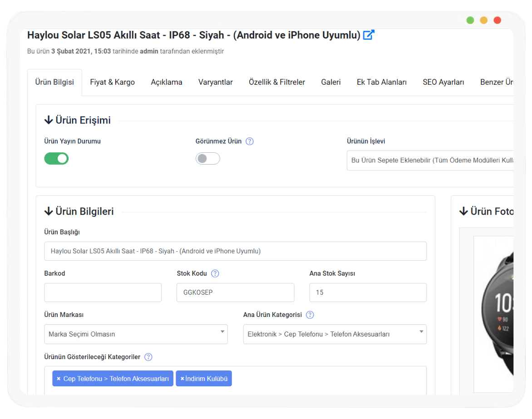This screenshot has width=532, height=419.
Task: Enable the Görünmez Ürün switch
Action: pyautogui.click(x=207, y=158)
